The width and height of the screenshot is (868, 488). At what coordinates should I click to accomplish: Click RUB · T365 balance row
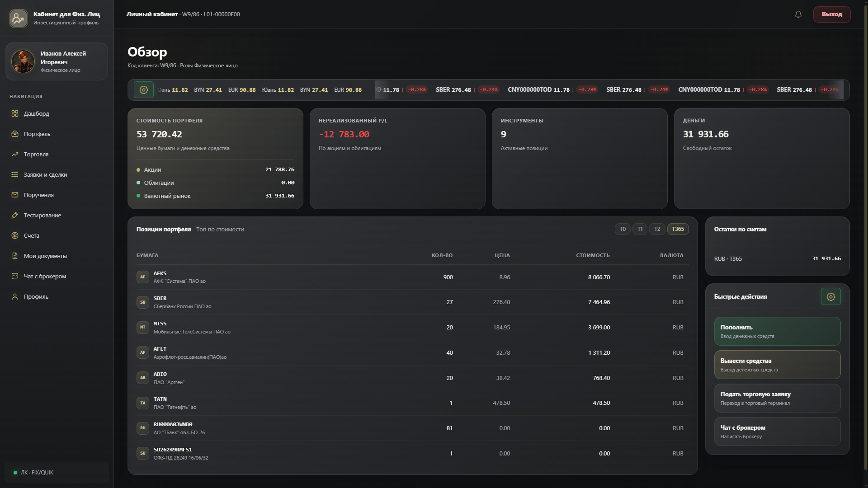[x=778, y=258]
